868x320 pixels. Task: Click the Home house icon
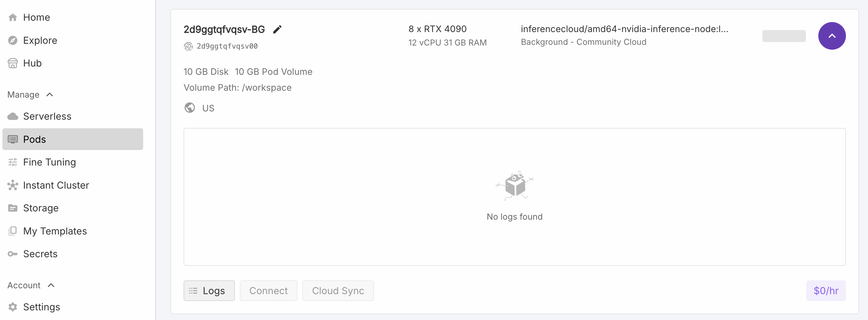pos(13,17)
